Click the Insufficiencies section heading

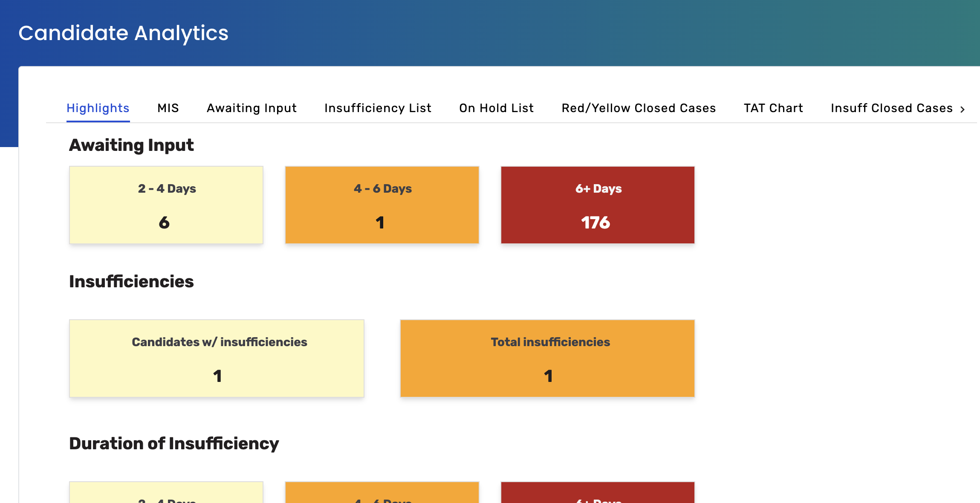(x=131, y=281)
